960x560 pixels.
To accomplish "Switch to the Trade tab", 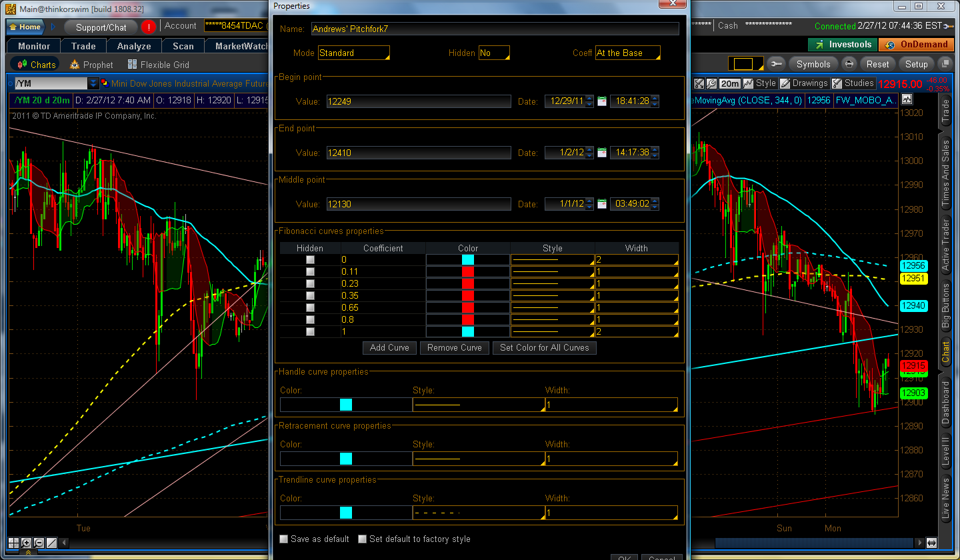I will 83,46.
